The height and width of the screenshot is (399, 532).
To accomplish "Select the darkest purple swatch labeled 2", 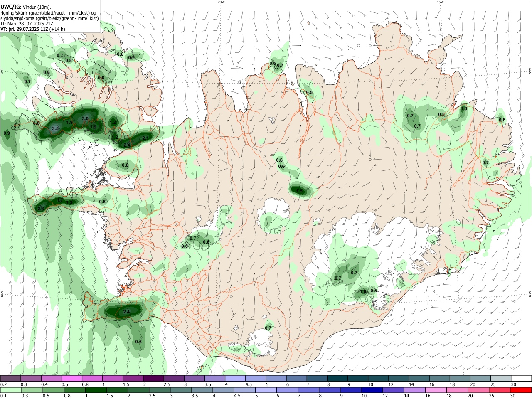I will point(154,379).
